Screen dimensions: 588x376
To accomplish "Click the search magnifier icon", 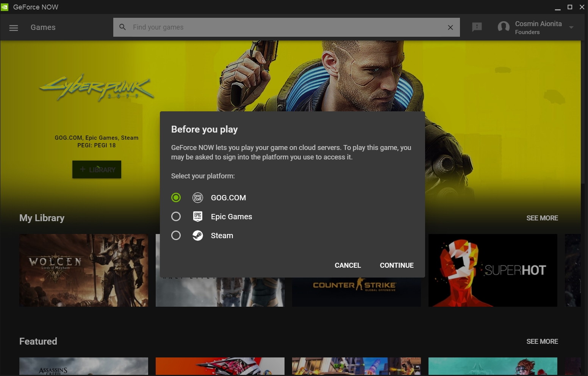I will pos(122,27).
